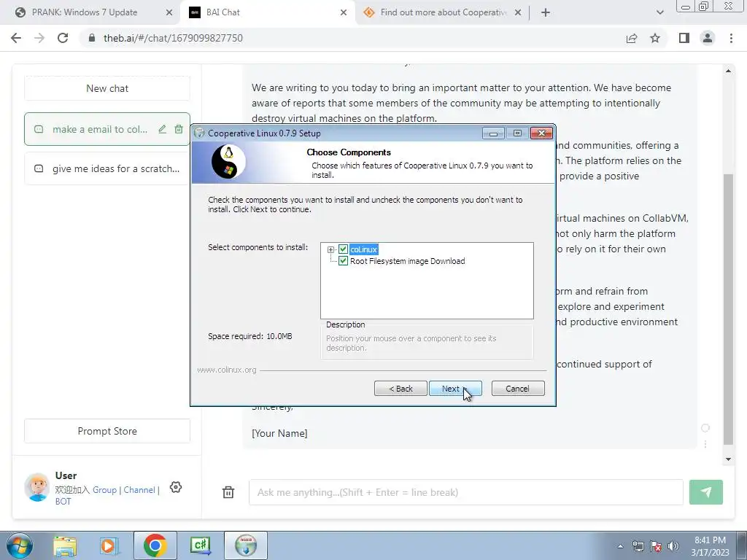The width and height of the screenshot is (747, 560).
Task: Select Root Filesystem image Download label
Action: click(407, 261)
